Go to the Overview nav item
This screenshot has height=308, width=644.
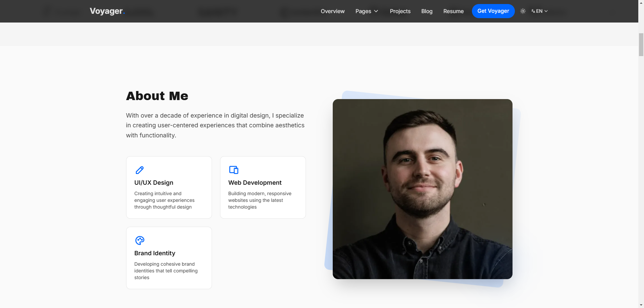[332, 11]
